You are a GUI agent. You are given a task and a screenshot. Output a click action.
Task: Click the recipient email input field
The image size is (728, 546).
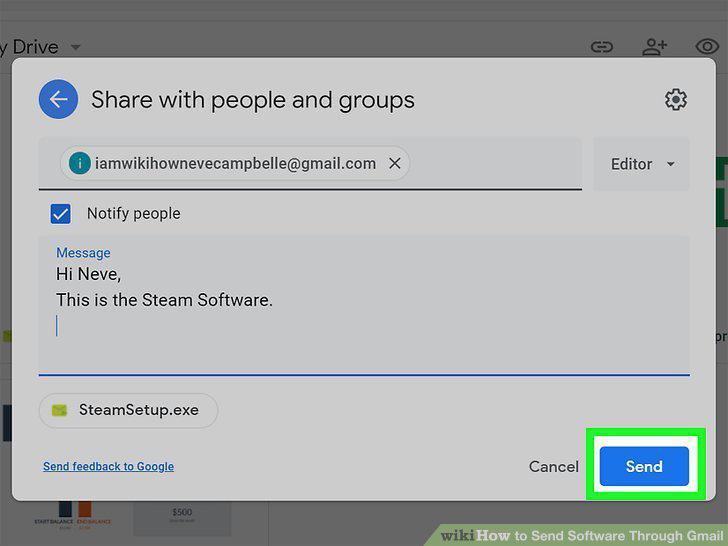310,163
